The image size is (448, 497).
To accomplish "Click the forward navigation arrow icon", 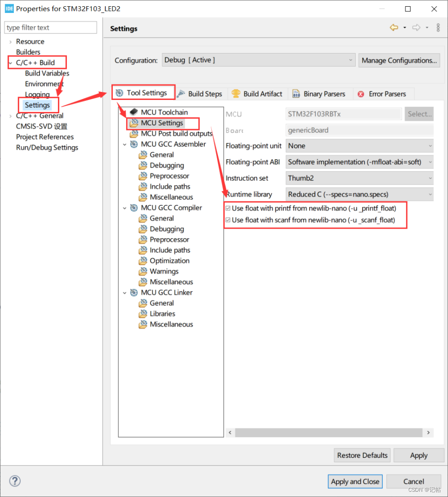I will [x=416, y=28].
